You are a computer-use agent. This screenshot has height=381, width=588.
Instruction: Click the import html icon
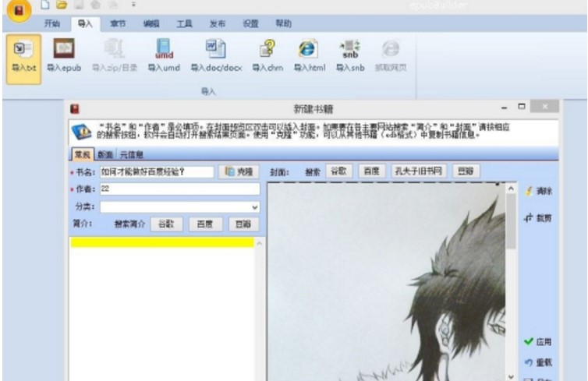coord(310,56)
